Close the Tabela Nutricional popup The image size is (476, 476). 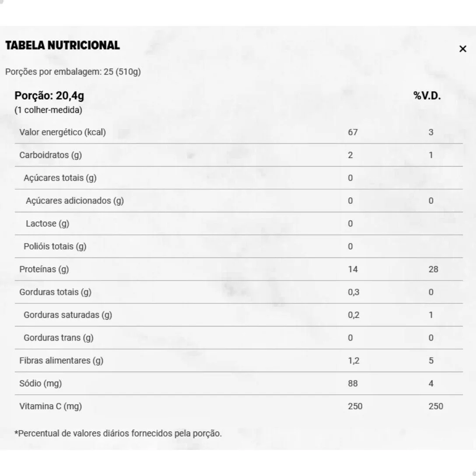[x=463, y=49]
